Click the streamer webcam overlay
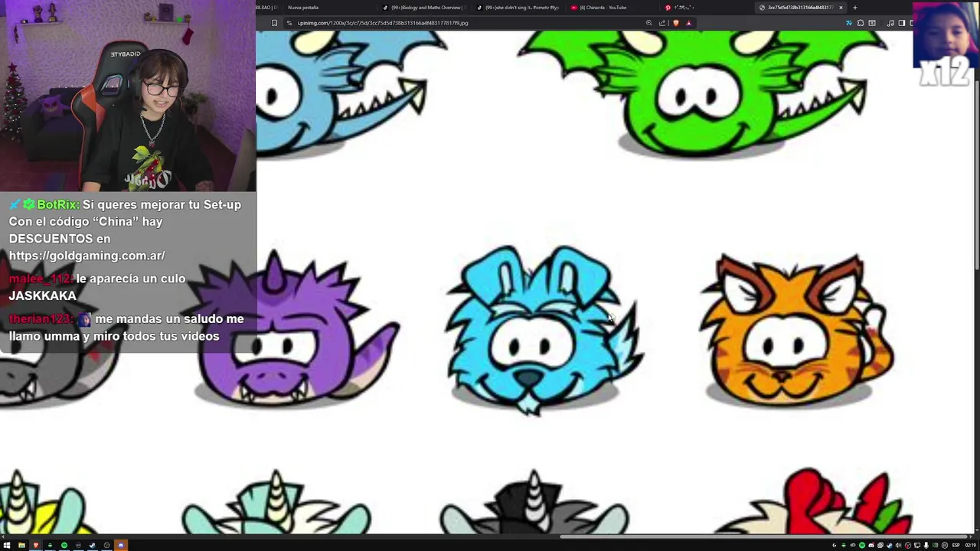 (x=128, y=96)
